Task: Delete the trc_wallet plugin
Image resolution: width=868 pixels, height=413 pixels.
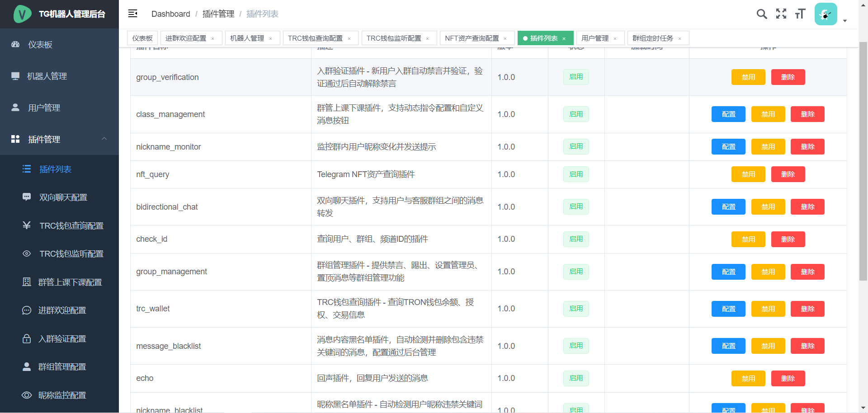Action: [807, 309]
